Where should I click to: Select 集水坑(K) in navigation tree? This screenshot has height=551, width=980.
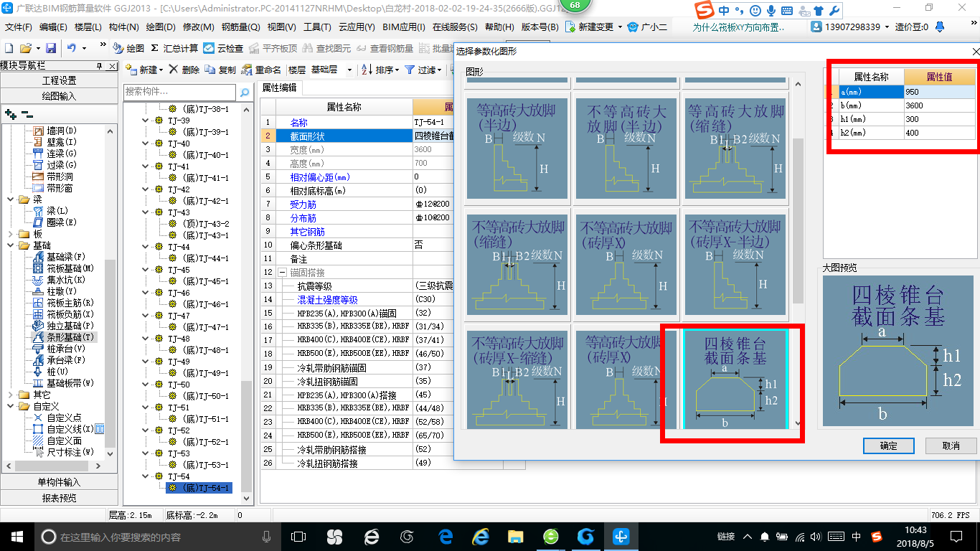(x=59, y=280)
